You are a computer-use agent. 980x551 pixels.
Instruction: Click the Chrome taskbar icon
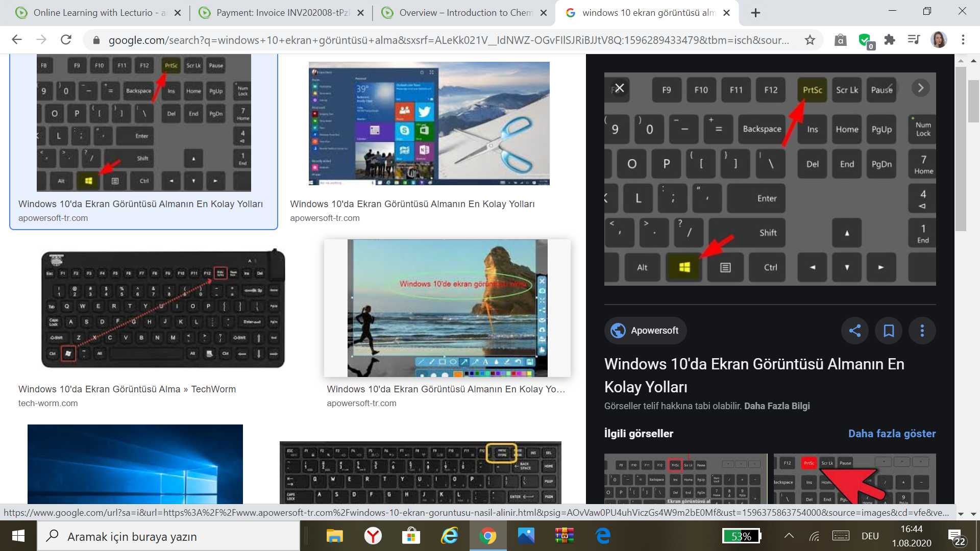(488, 536)
